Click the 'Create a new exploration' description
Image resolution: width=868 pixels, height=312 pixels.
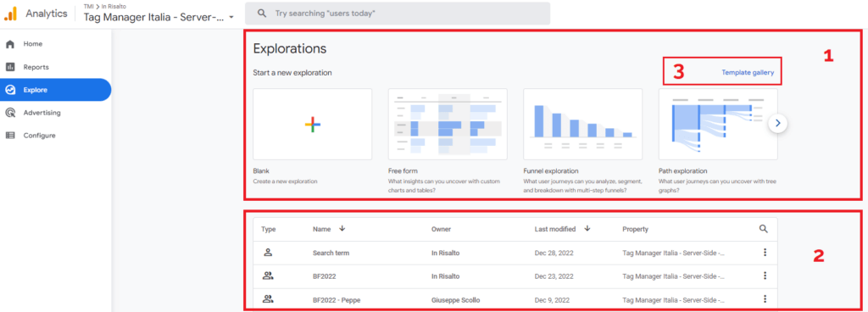285,181
